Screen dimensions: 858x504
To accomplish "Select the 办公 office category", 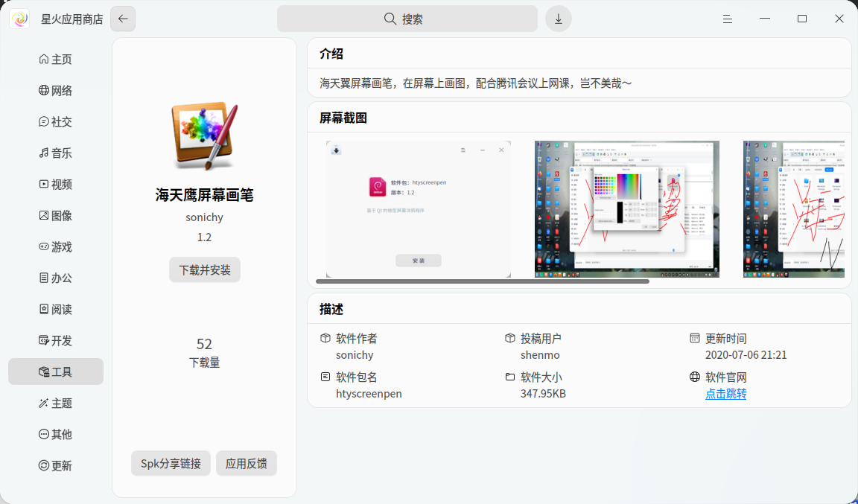I will point(56,278).
